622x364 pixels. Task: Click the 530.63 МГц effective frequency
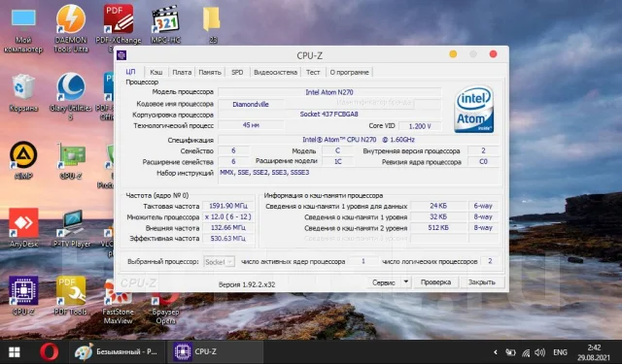click(228, 239)
